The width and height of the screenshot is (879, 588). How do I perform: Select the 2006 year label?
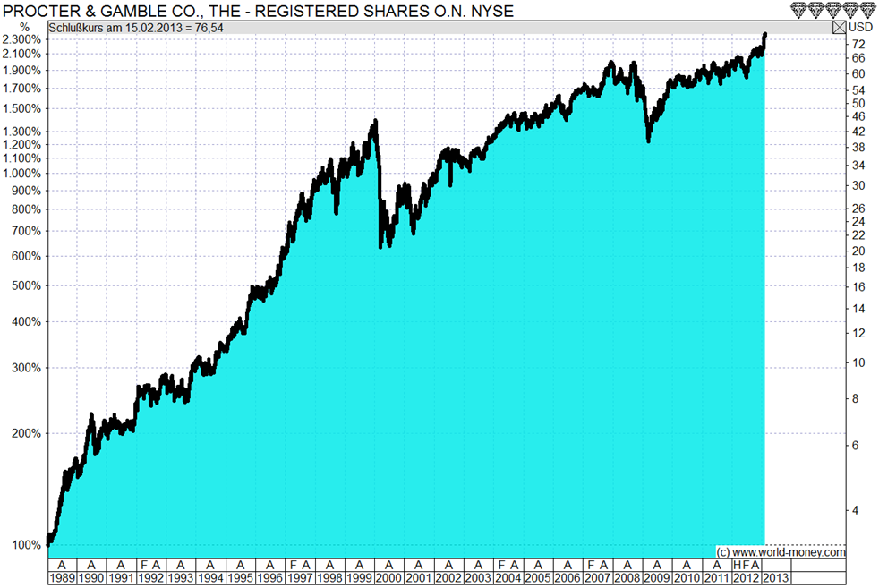tap(567, 578)
